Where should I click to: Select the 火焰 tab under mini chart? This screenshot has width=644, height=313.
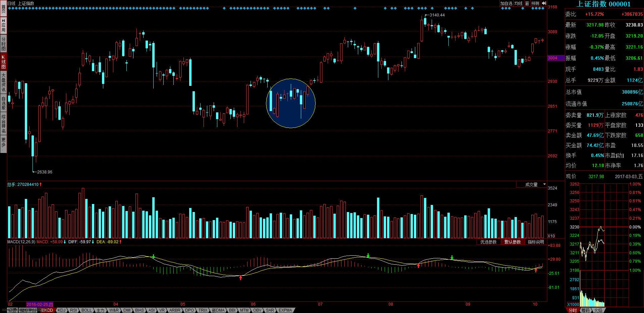(x=598, y=310)
